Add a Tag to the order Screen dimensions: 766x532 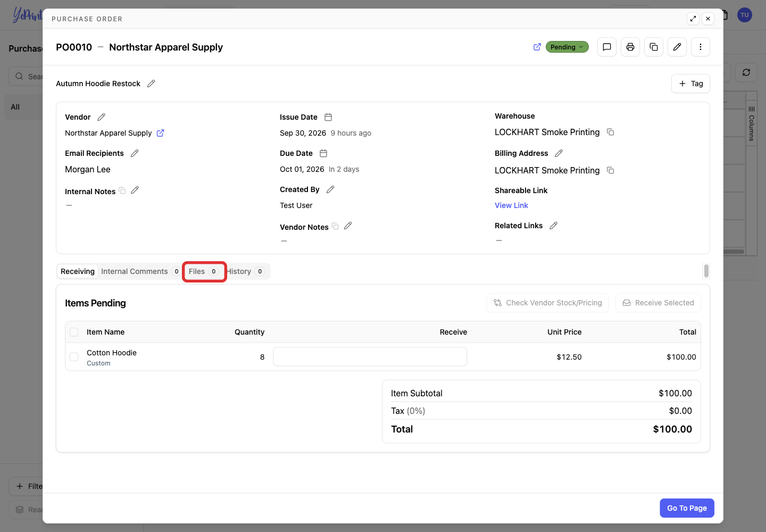[690, 84]
